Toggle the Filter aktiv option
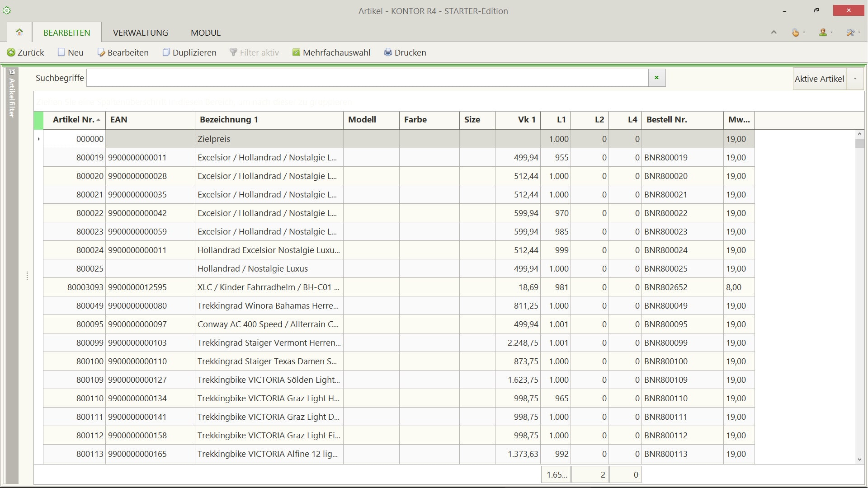Viewport: 868px width, 488px height. pyautogui.click(x=254, y=52)
